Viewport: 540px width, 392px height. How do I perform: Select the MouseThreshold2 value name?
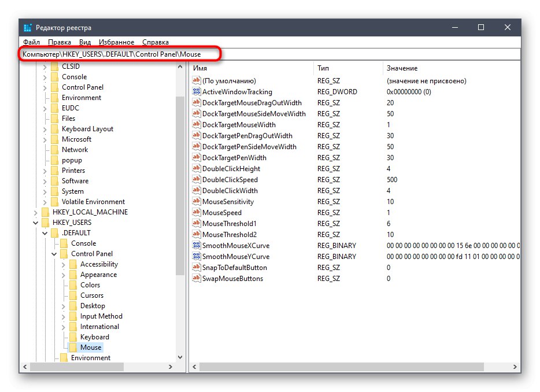[x=230, y=235]
